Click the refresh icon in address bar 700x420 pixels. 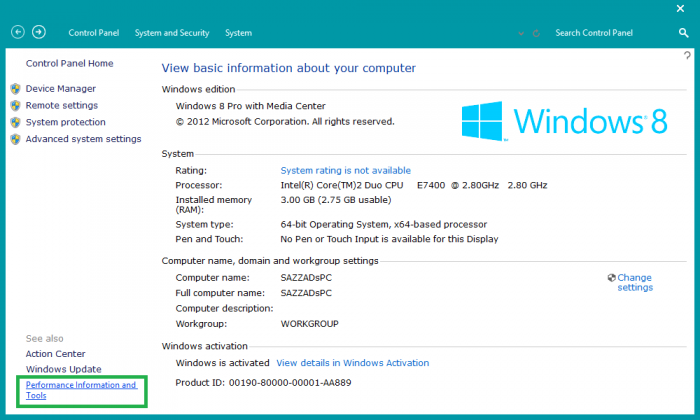(538, 33)
